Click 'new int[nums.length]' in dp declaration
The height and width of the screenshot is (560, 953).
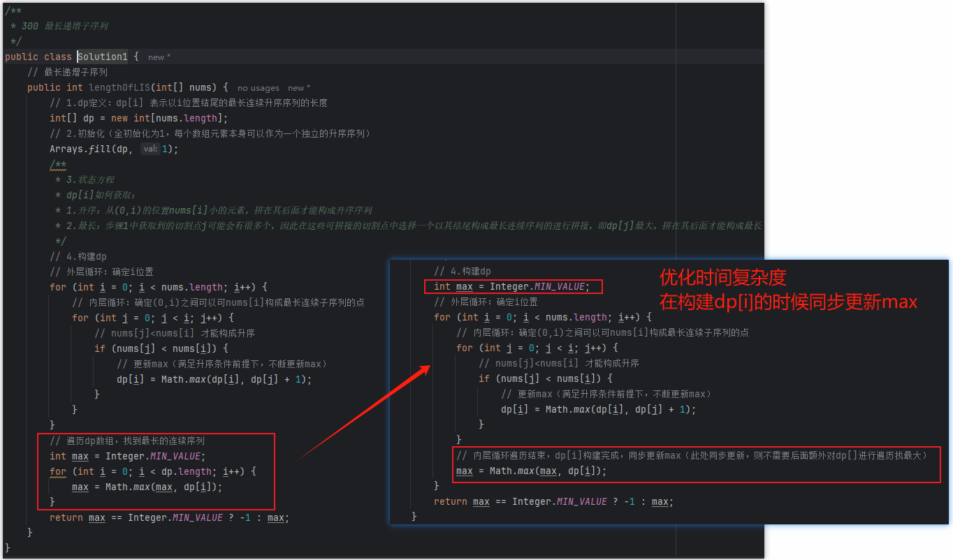tap(169, 118)
